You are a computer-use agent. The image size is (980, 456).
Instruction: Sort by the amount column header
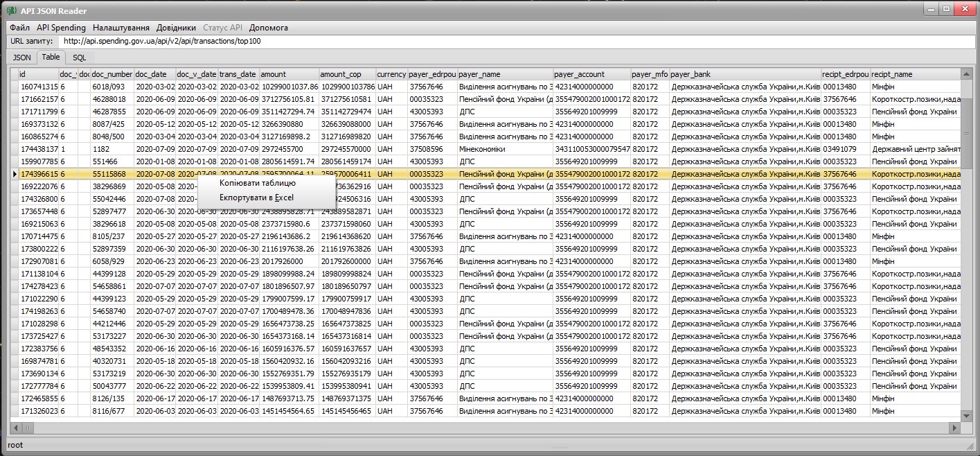(x=289, y=74)
